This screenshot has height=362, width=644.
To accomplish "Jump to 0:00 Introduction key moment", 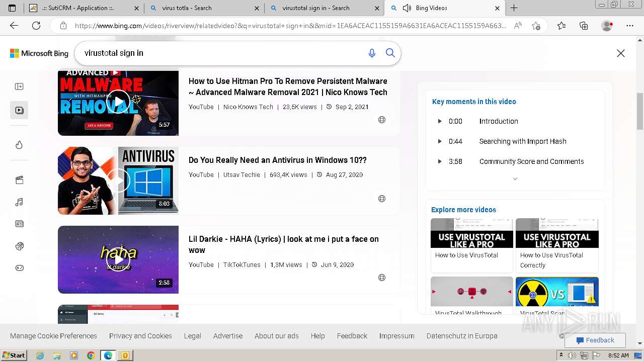I will [515, 121].
